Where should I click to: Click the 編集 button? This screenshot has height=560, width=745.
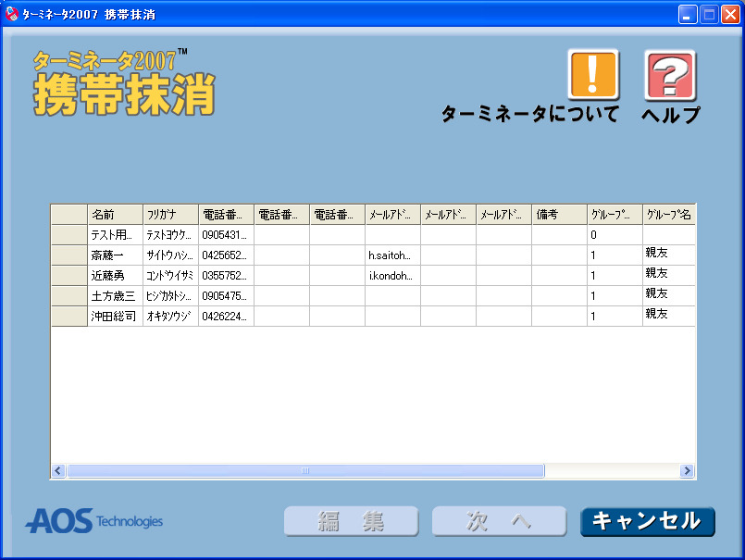point(351,521)
